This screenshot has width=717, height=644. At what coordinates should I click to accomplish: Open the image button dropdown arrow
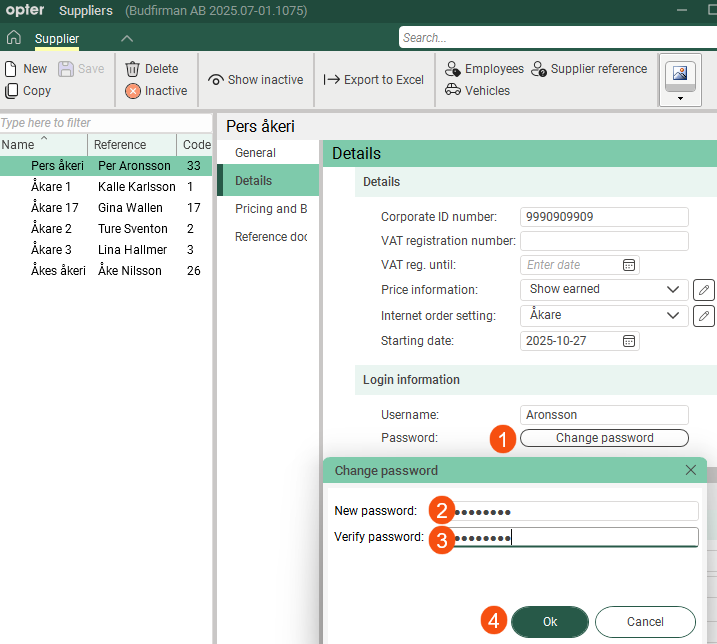coord(680,98)
